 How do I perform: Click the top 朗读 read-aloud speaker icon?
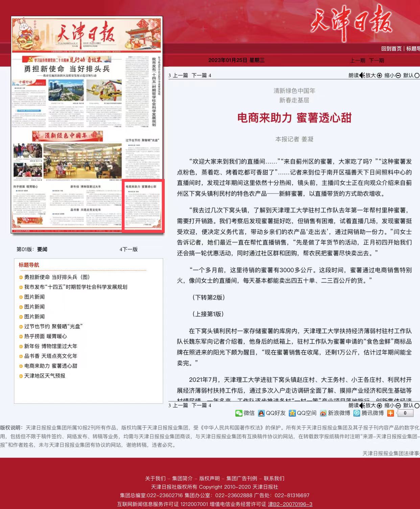point(362,75)
